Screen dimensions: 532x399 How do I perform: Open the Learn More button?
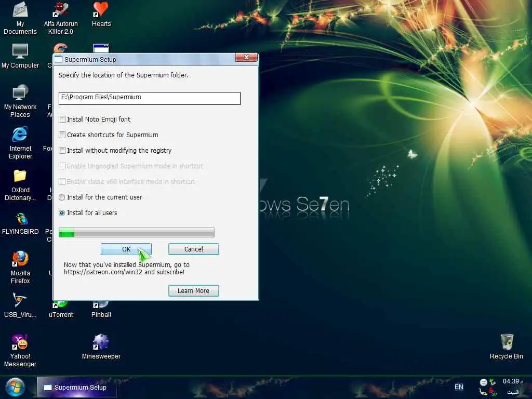coord(194,291)
